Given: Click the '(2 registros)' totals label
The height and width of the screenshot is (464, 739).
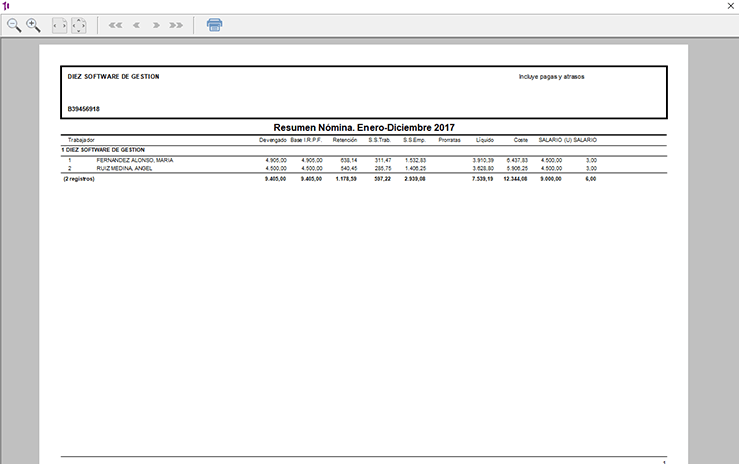Looking at the screenshot, I should 79,179.
